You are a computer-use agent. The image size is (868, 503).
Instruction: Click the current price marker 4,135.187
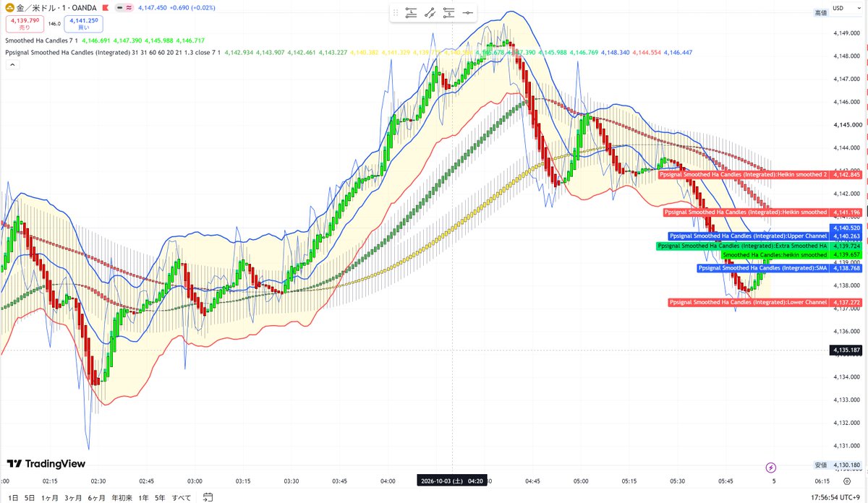846,351
